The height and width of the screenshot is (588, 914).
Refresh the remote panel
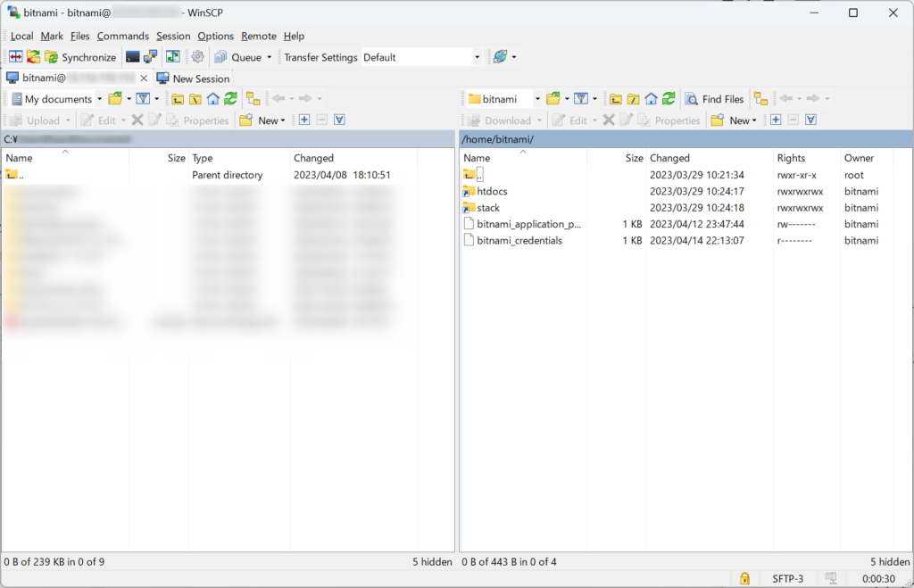(x=669, y=98)
